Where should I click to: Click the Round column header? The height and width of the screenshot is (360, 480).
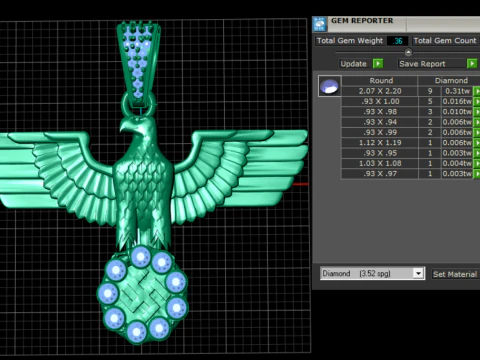point(380,81)
